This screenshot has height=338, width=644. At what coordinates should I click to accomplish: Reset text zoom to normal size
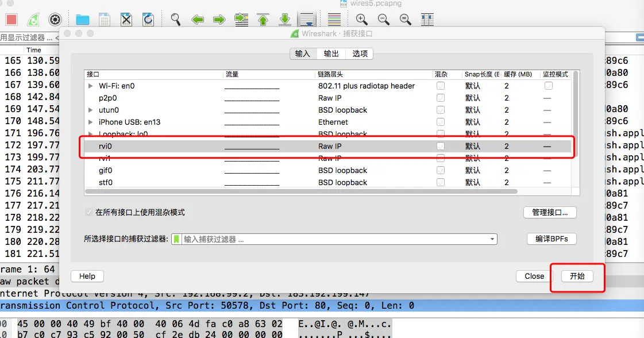(x=406, y=20)
